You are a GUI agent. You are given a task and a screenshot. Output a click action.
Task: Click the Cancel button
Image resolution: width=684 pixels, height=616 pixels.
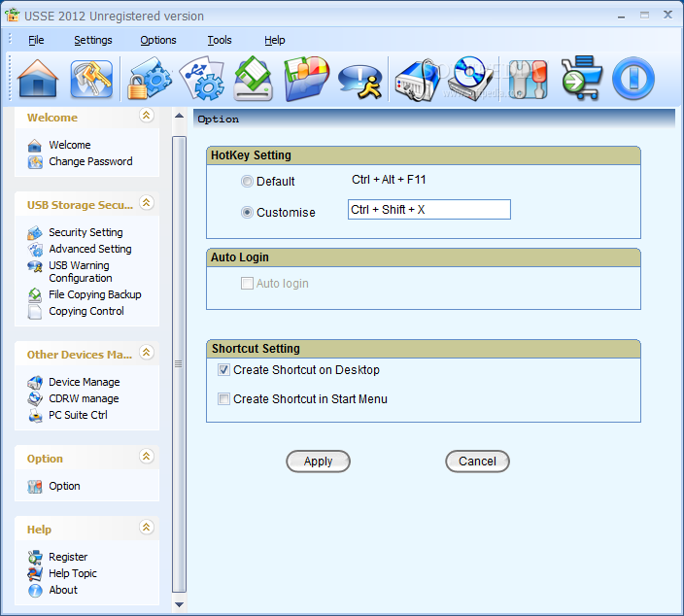pos(477,462)
